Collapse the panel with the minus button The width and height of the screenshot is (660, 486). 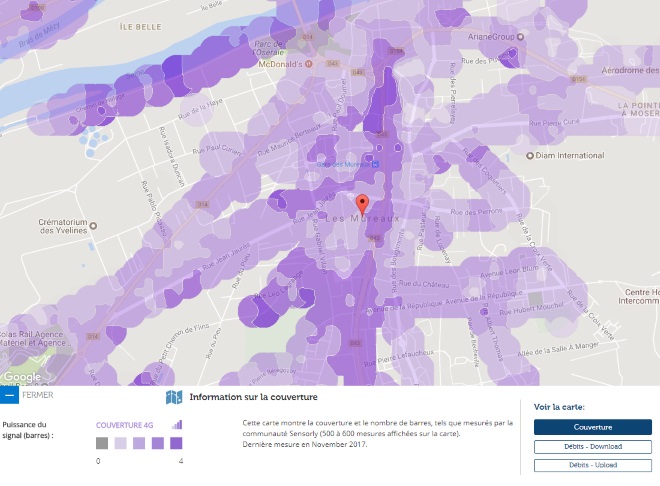[9, 395]
